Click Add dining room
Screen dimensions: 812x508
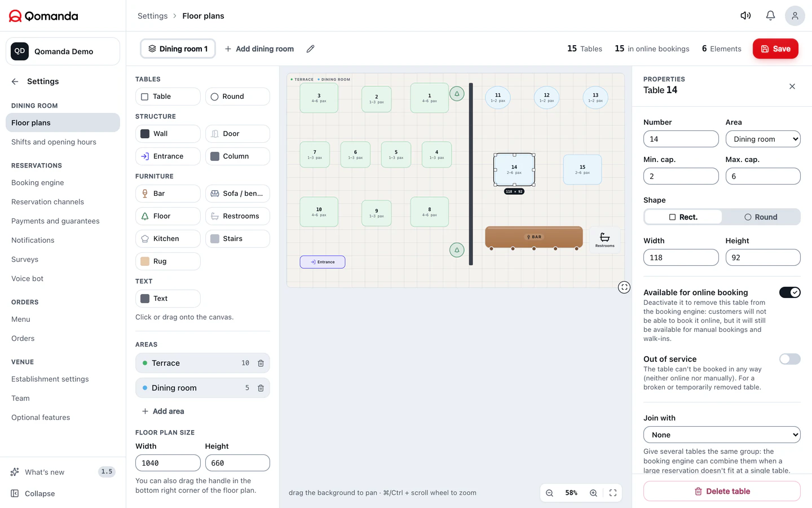pos(259,49)
